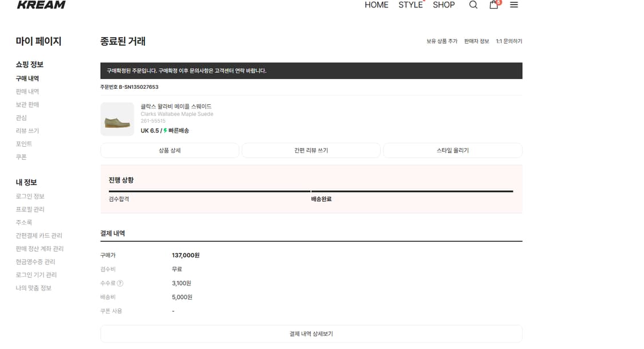Click the 상품 상세 button
This screenshot has height=349, width=644.
pos(169,151)
